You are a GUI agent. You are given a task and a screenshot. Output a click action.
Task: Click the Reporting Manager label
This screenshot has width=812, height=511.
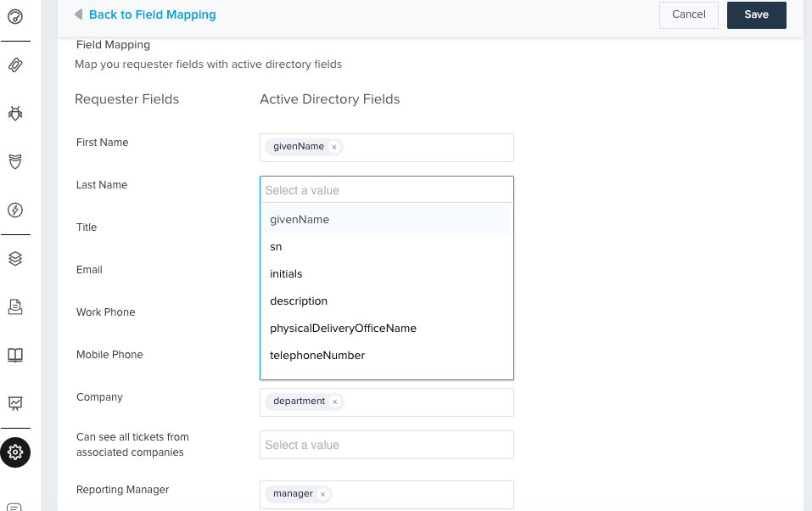click(x=123, y=490)
